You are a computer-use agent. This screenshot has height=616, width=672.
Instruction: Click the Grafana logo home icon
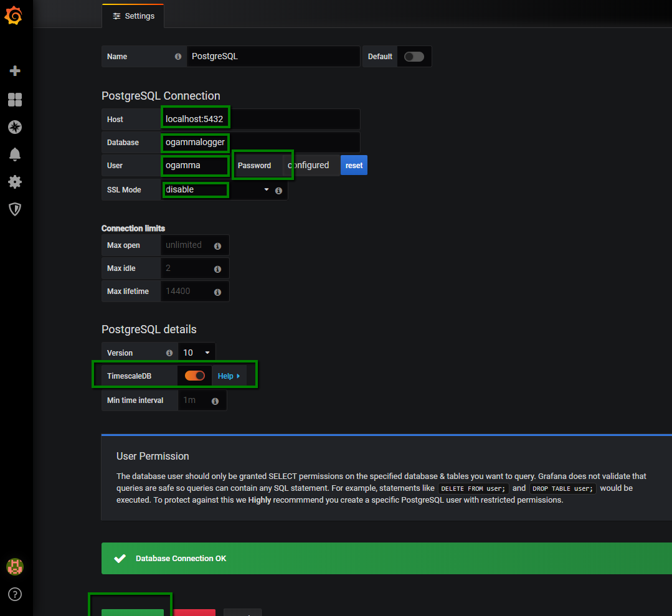[x=14, y=16]
